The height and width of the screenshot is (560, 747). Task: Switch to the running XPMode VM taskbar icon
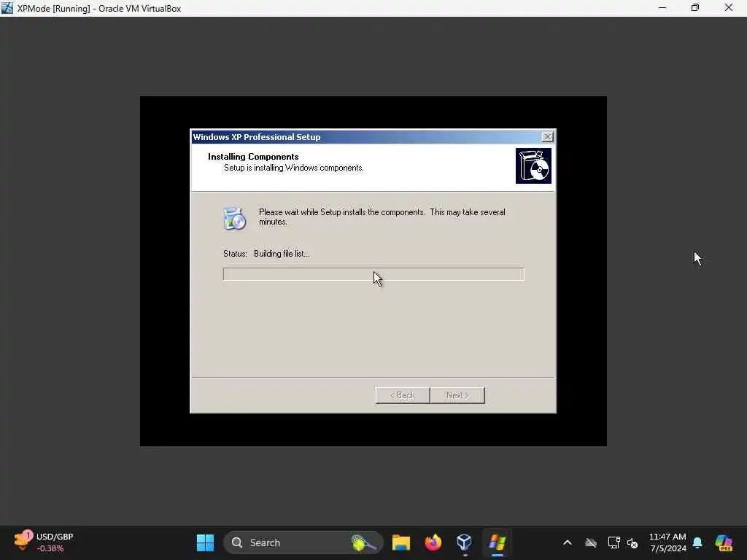[497, 542]
